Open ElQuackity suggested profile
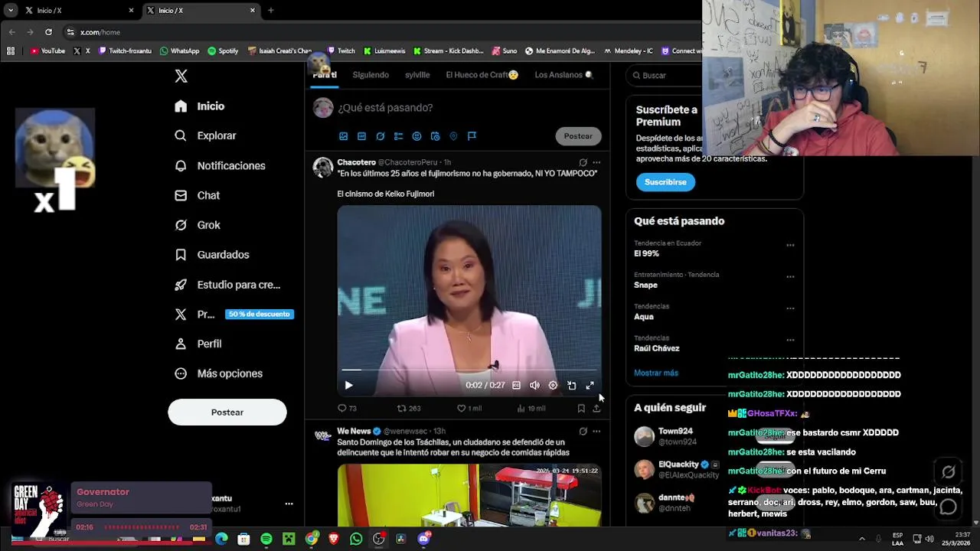Viewport: 980px width, 551px height. coord(679,465)
